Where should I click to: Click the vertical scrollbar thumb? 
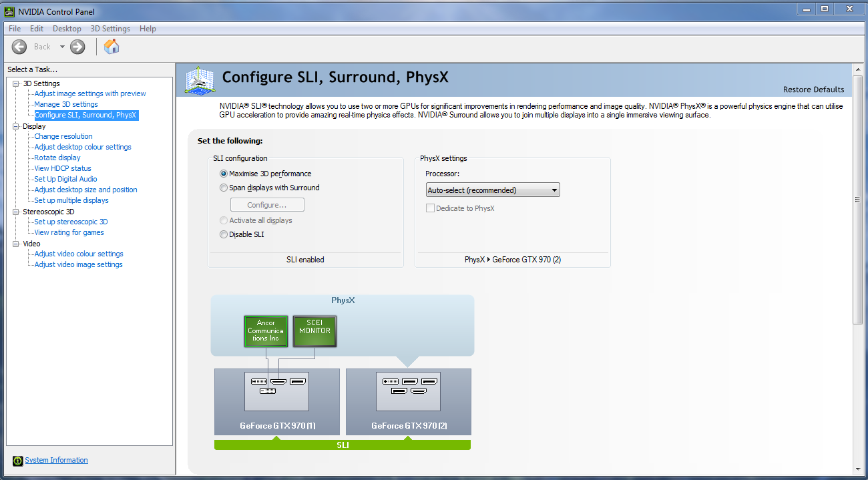(x=858, y=200)
